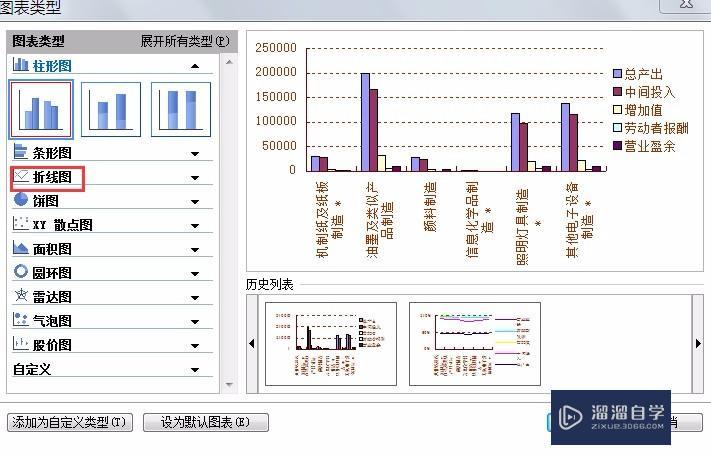
Task: Click the pie chart (饼图) icon
Action: (21, 199)
